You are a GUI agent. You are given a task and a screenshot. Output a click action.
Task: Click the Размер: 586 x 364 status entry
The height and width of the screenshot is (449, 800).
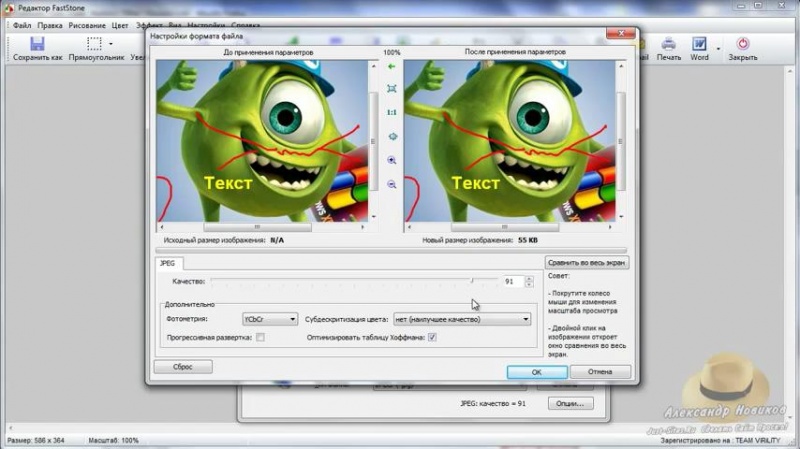tap(36, 440)
